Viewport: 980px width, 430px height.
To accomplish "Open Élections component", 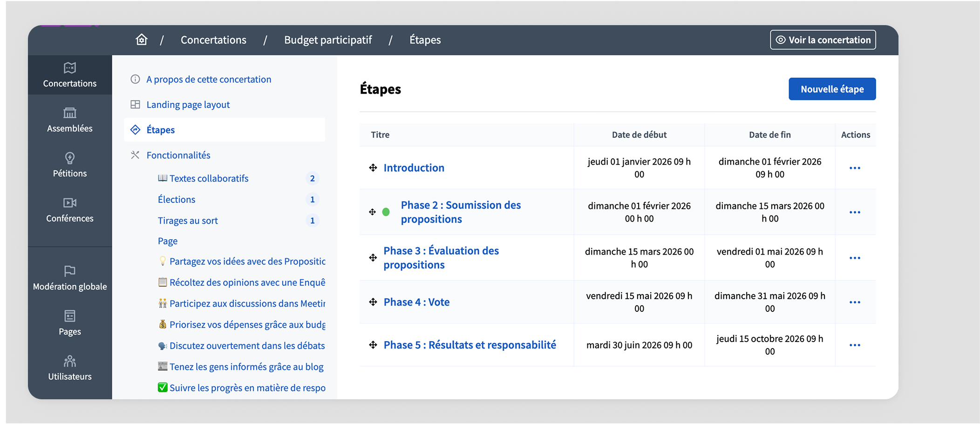I will tap(177, 199).
